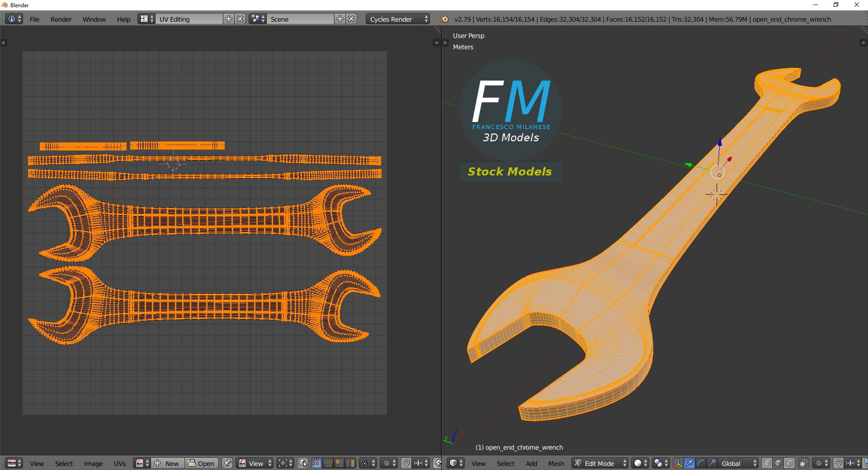Open the Render menu
This screenshot has height=470, width=868.
click(x=61, y=19)
